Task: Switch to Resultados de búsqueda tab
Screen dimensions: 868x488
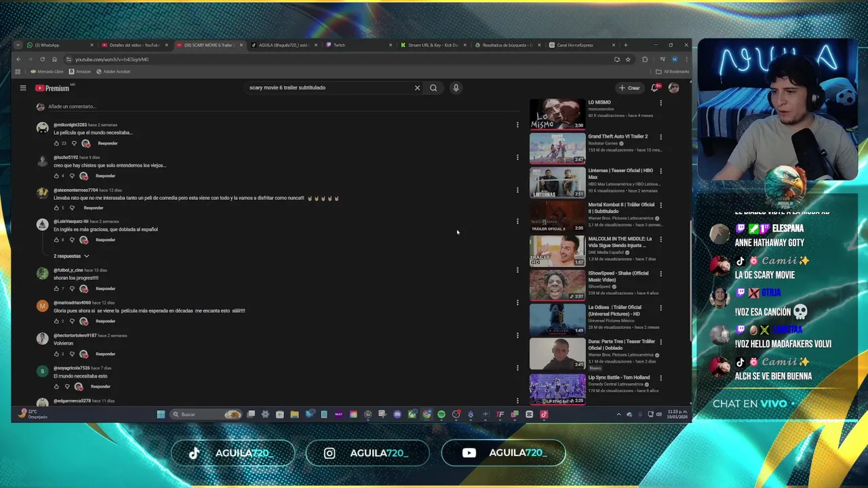Action: (x=507, y=45)
